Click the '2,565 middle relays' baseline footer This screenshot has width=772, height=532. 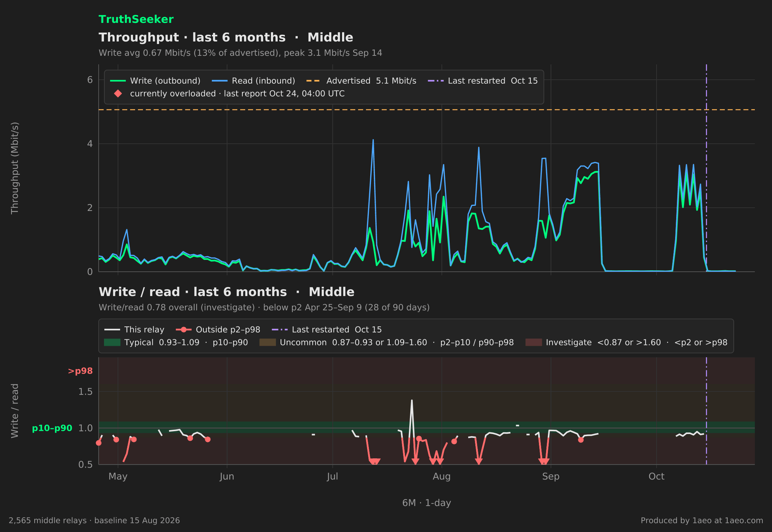pos(94,521)
